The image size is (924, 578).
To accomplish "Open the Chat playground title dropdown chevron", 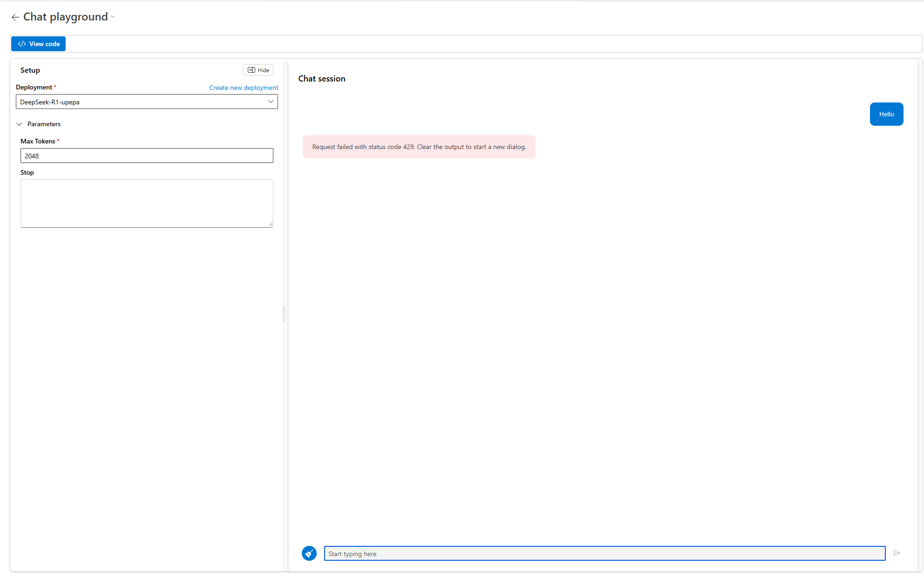I will point(113,17).
